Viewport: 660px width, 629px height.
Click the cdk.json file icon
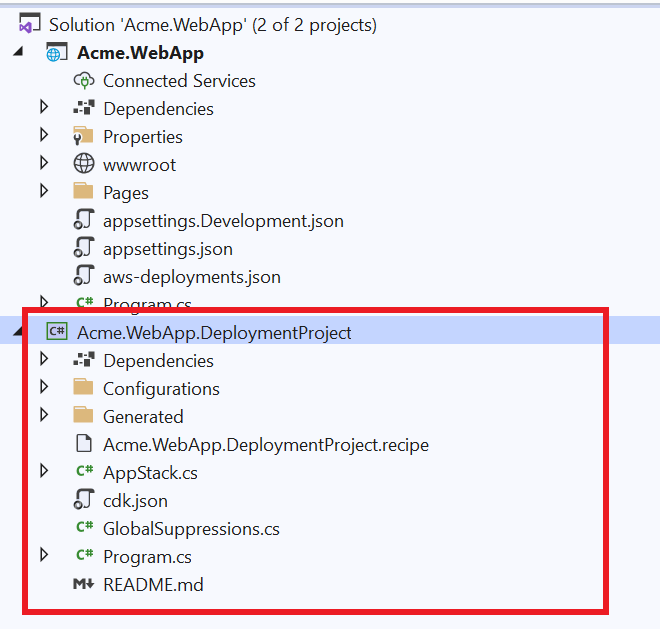tap(84, 500)
